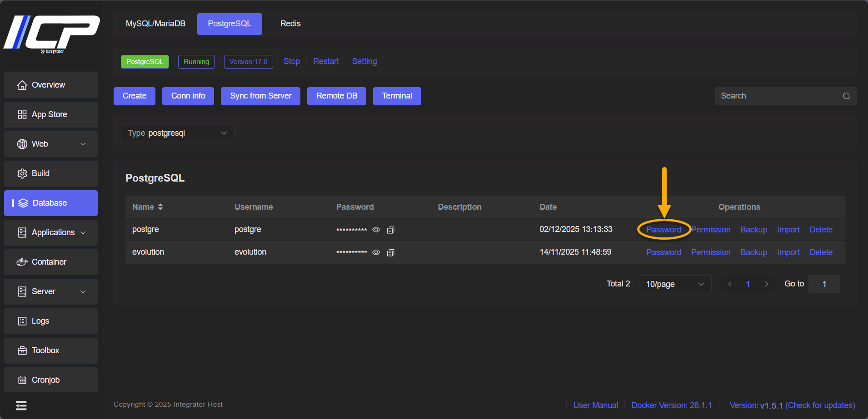Click the search magnifier icon
Image resolution: width=868 pixels, height=419 pixels.
click(846, 96)
